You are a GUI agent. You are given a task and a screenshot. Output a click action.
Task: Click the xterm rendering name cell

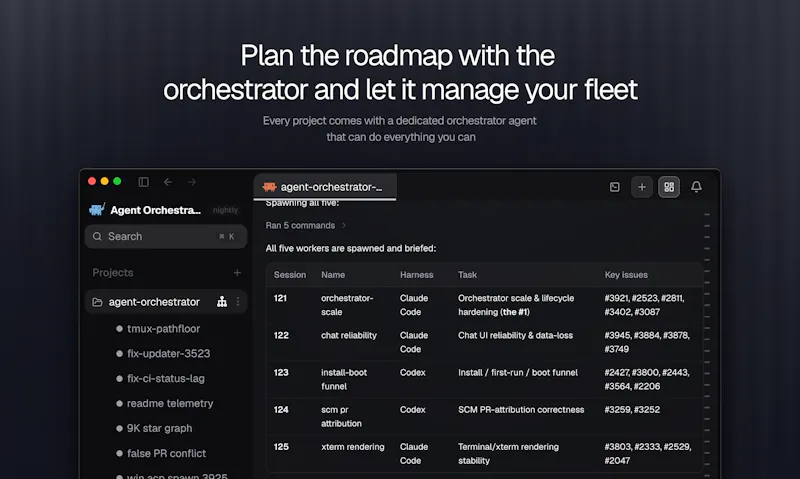click(x=353, y=447)
